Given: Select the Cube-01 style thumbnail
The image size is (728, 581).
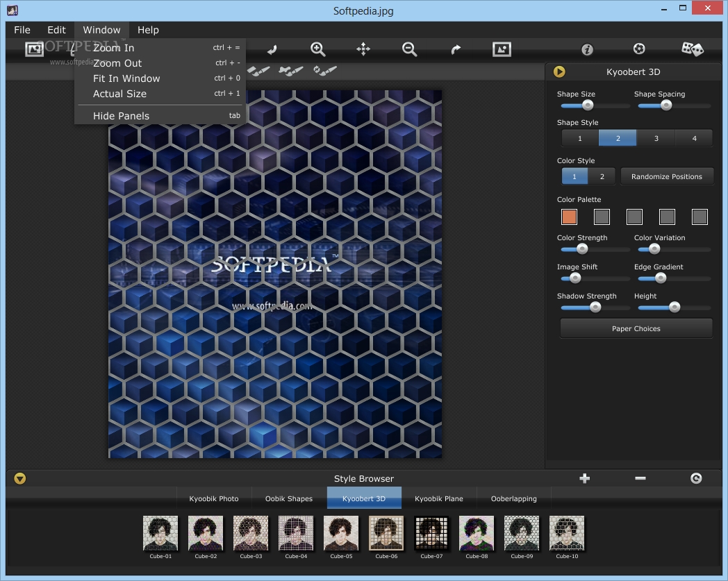Looking at the screenshot, I should 160,533.
